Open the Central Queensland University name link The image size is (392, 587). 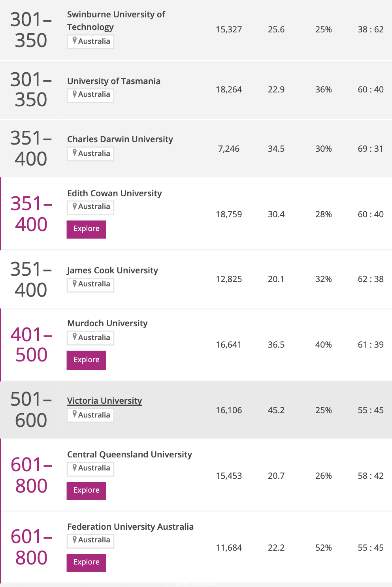[x=130, y=454]
